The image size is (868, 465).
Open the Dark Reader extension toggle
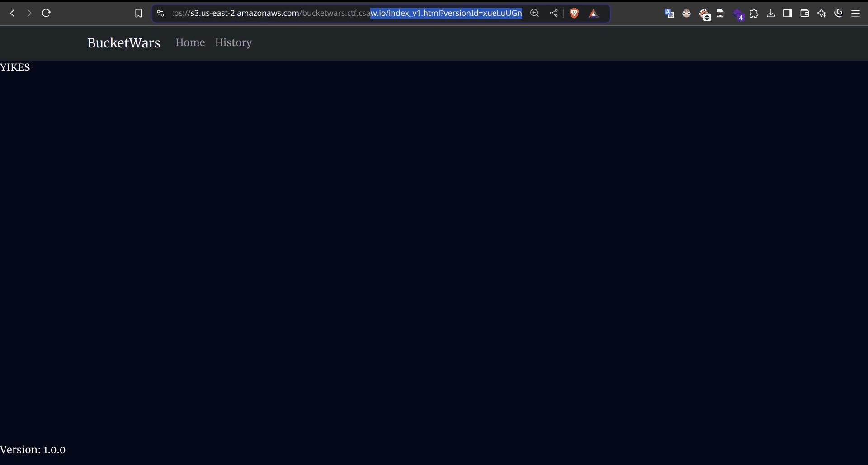coord(839,14)
